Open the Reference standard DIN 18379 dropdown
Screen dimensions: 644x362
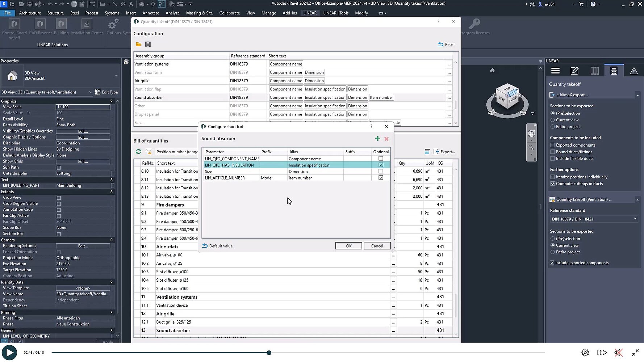(593, 219)
